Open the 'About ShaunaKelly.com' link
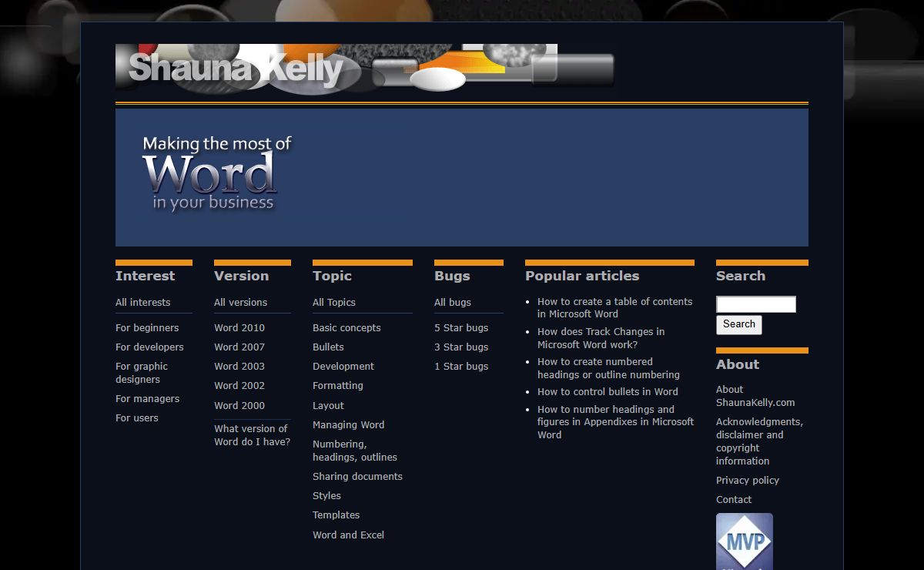 755,396
